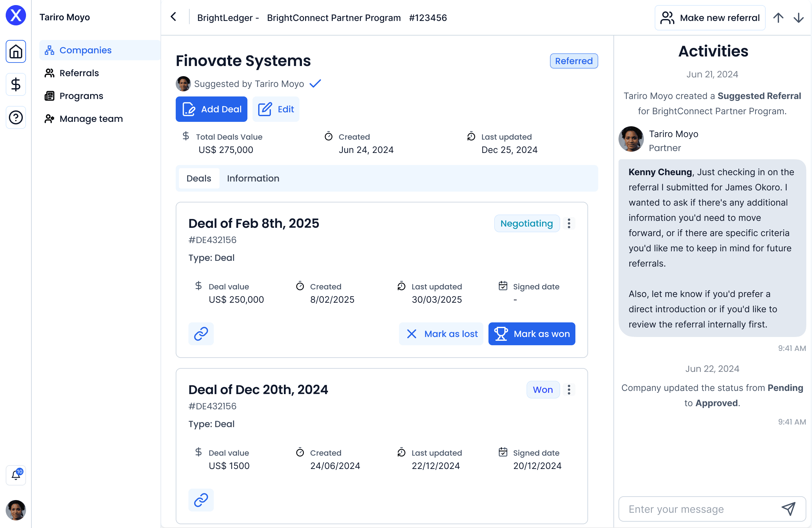Go to previous referral with up arrow

[778, 18]
